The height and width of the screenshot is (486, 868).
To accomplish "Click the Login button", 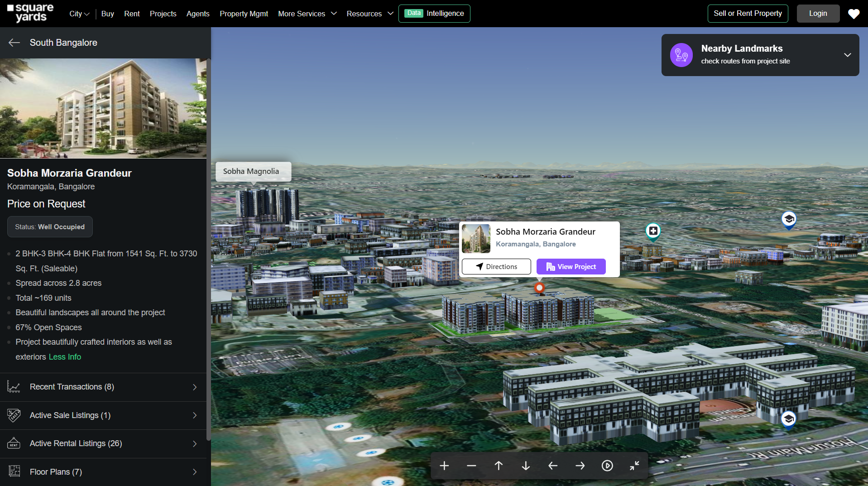I will tap(818, 14).
